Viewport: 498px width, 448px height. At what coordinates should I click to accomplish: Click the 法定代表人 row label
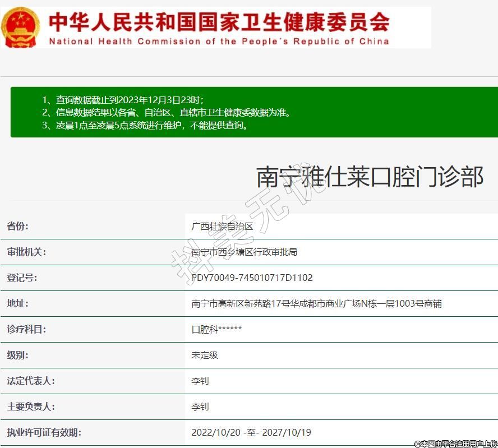[x=30, y=381]
